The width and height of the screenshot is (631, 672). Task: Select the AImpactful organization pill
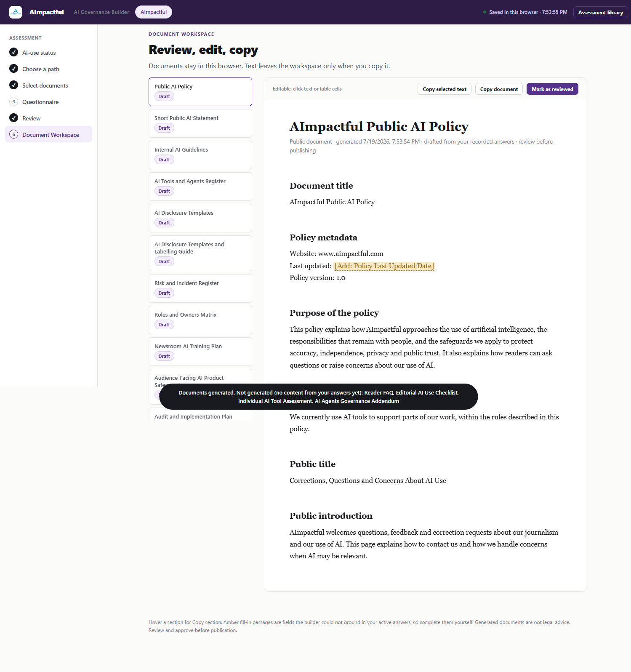pyautogui.click(x=154, y=12)
